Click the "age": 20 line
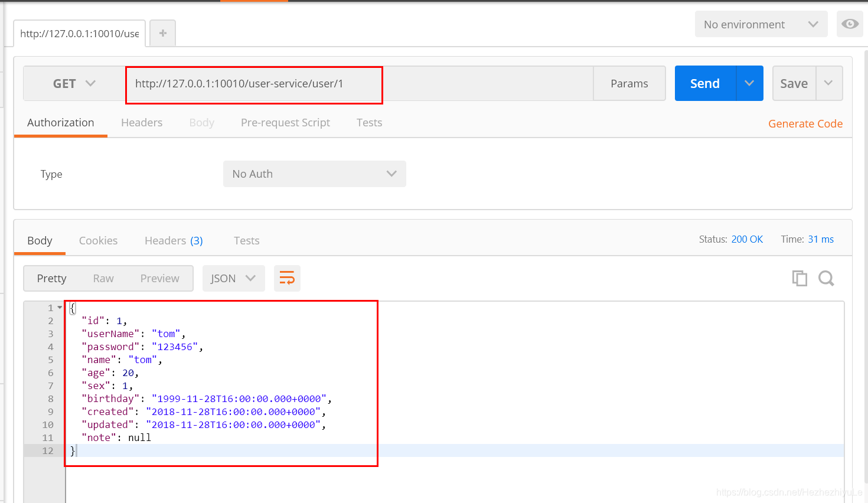Screen dimensions: 868x503 (110, 373)
